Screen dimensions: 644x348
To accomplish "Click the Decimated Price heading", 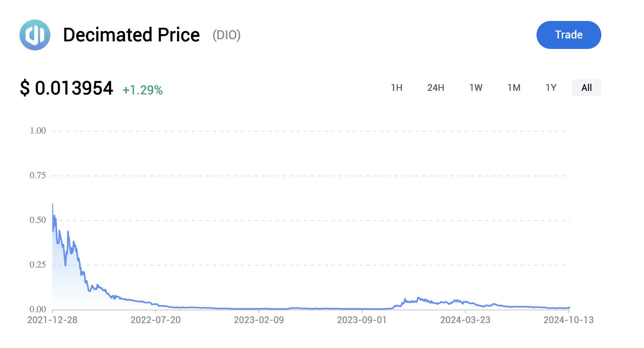I will (131, 35).
